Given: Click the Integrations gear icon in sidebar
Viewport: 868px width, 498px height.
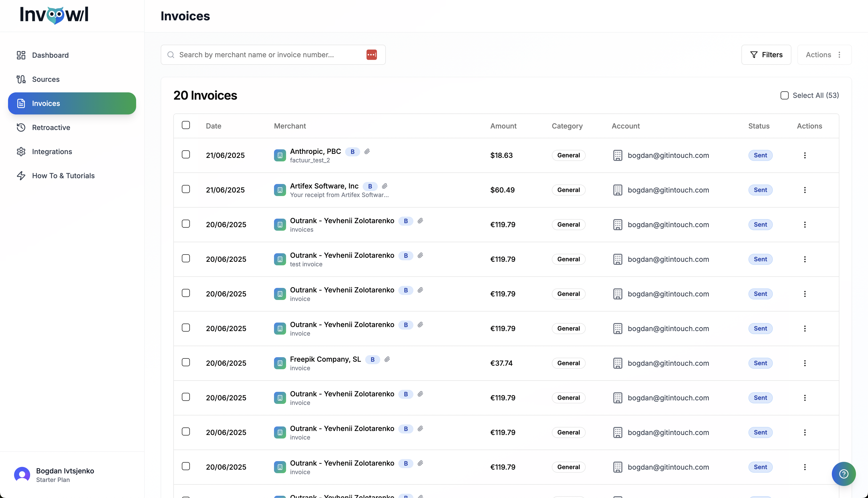Looking at the screenshot, I should (x=21, y=152).
